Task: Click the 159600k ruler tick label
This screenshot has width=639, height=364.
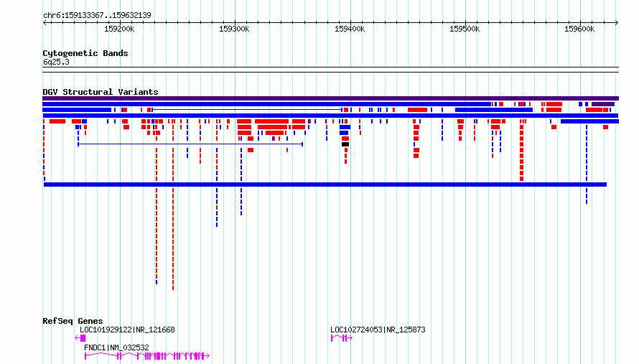Action: point(579,29)
